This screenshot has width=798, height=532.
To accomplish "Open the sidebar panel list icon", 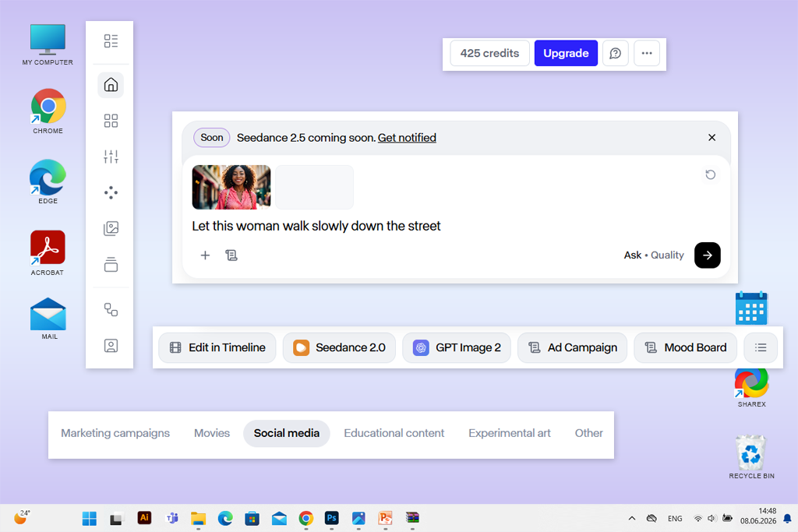I will [x=111, y=41].
